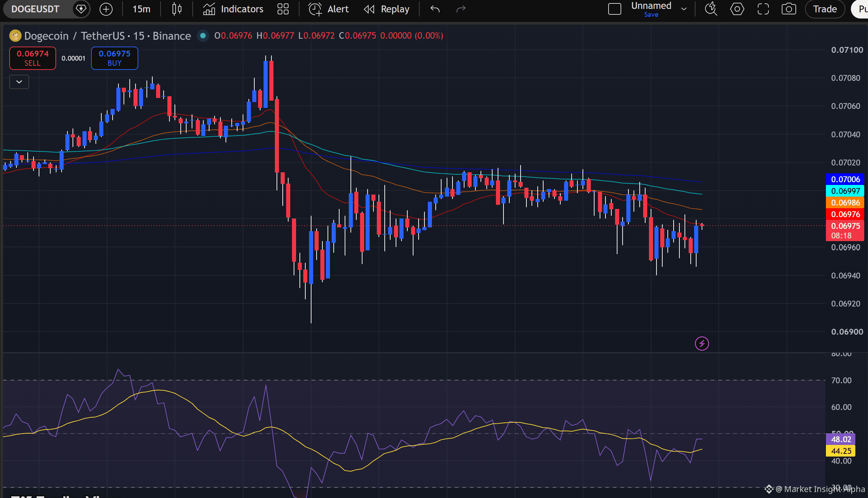
Task: Open the layout templates grid icon
Action: click(x=283, y=9)
